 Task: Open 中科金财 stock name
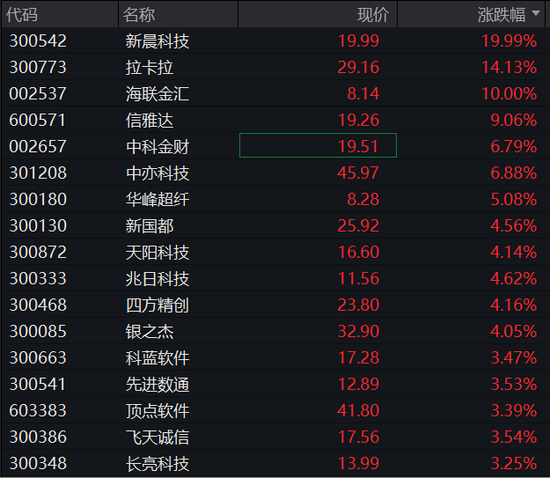coord(157,147)
